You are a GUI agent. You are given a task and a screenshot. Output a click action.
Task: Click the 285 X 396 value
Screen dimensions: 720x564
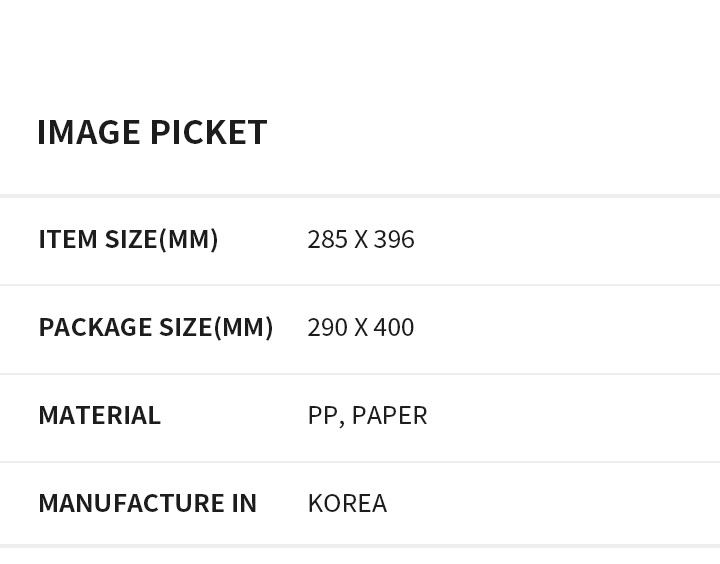pos(361,240)
